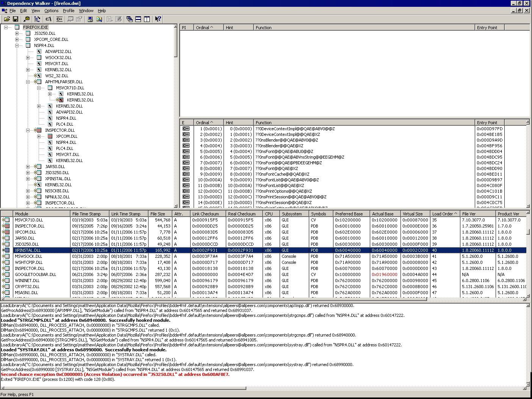Select ADVAPI32.DLL under NSPR4.DLL in tree
Image resolution: width=532 pixels, height=399 pixels.
58,51
